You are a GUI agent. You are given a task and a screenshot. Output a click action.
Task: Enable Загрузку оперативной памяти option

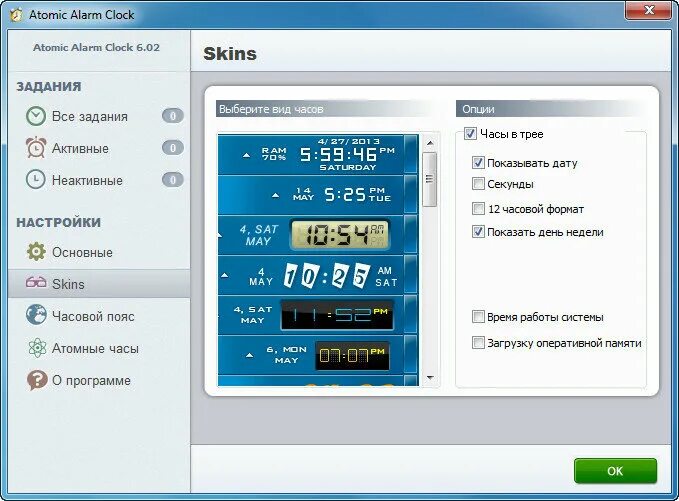click(478, 343)
